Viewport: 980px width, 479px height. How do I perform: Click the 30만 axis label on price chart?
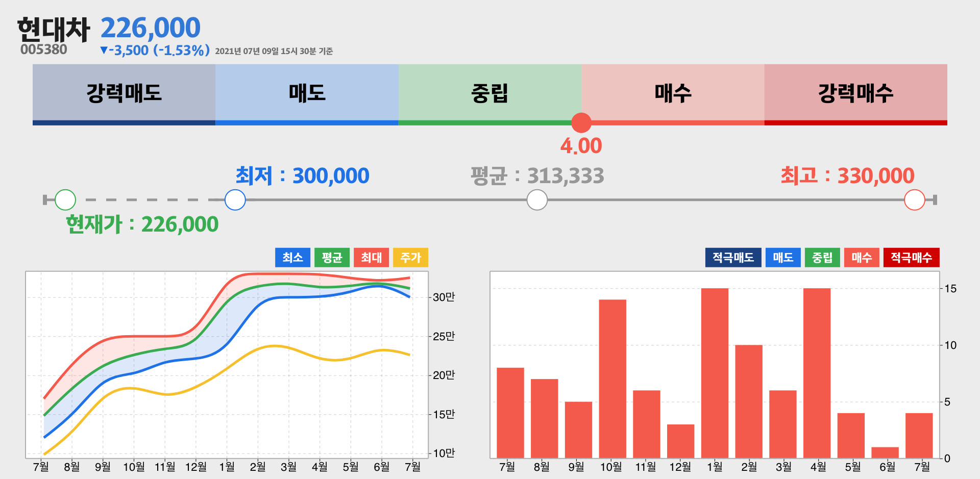coord(444,297)
